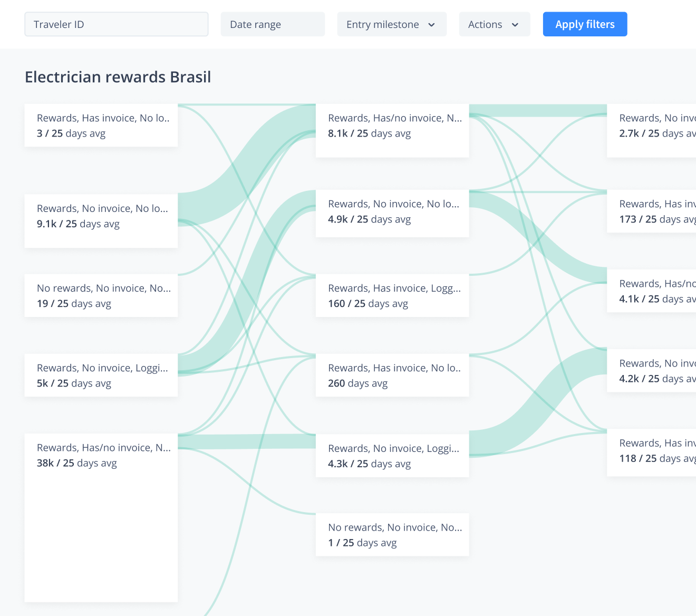Select the '8.1k / 25 days avg' node
696x616 pixels.
(x=392, y=131)
